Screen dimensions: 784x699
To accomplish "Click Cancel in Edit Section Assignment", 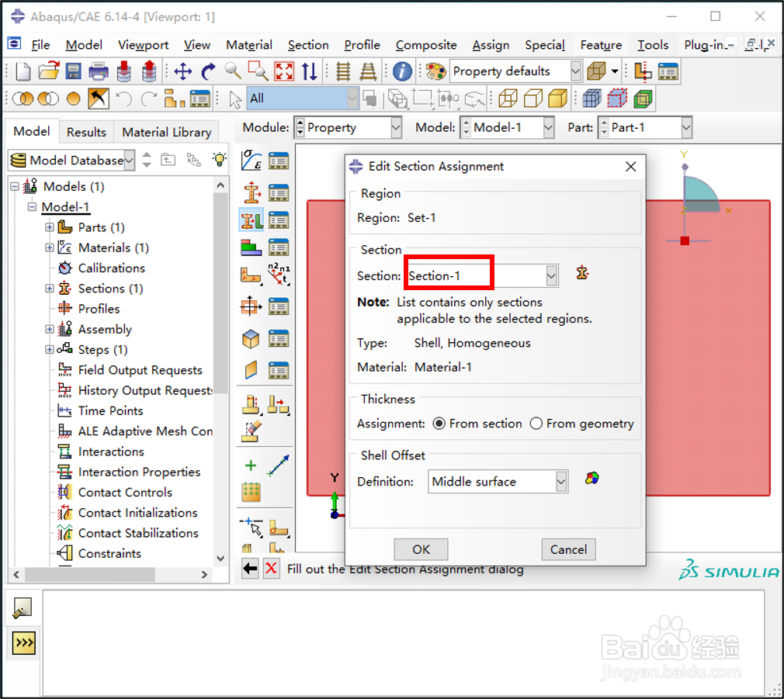I will [568, 549].
